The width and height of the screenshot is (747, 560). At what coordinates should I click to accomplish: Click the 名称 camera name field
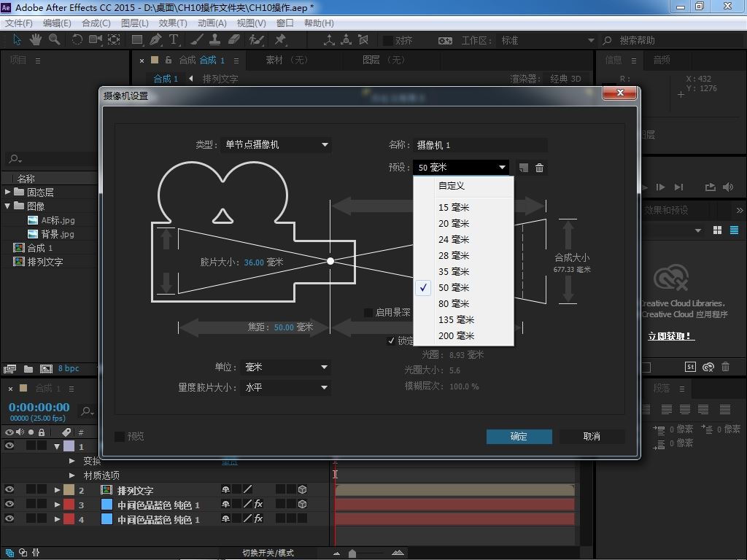[x=480, y=145]
